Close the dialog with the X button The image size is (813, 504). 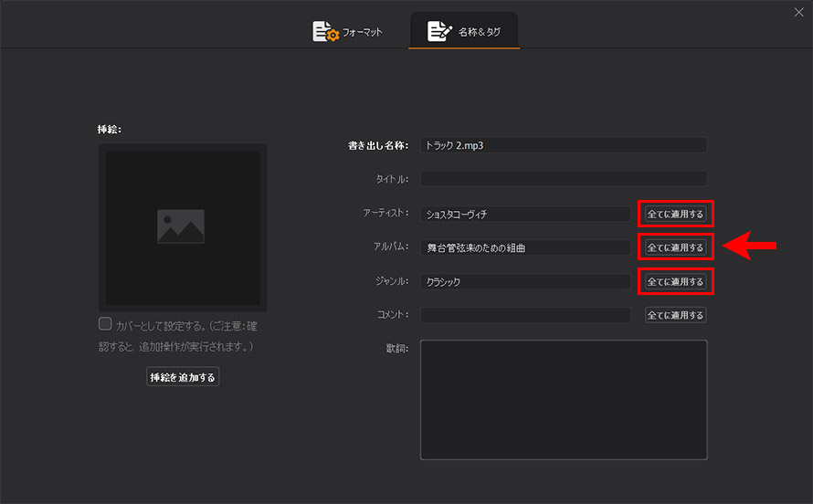pyautogui.click(x=798, y=12)
